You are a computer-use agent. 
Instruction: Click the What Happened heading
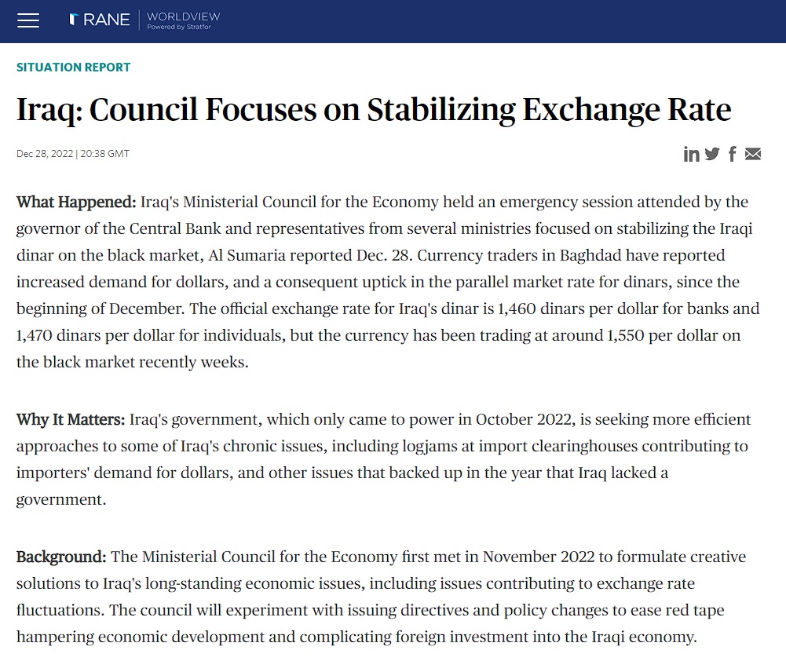point(76,202)
